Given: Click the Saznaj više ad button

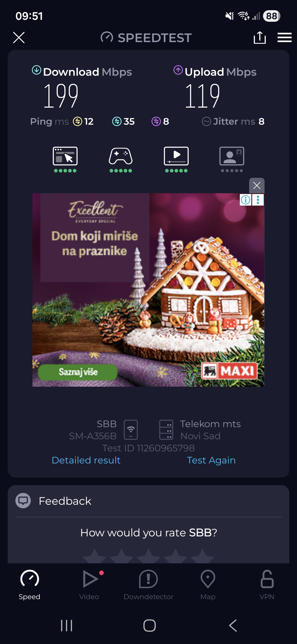Looking at the screenshot, I should 78,372.
